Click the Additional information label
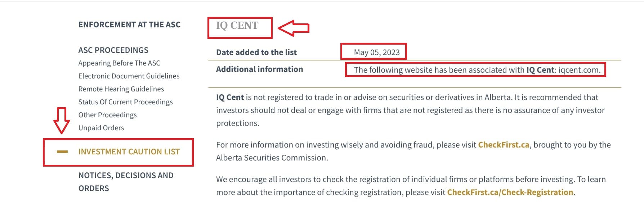644x208 pixels. (259, 69)
